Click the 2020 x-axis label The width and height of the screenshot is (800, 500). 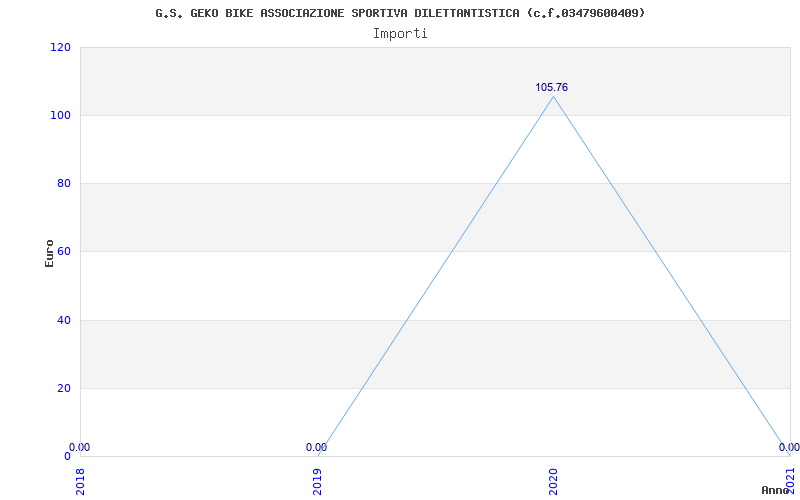tap(554, 482)
